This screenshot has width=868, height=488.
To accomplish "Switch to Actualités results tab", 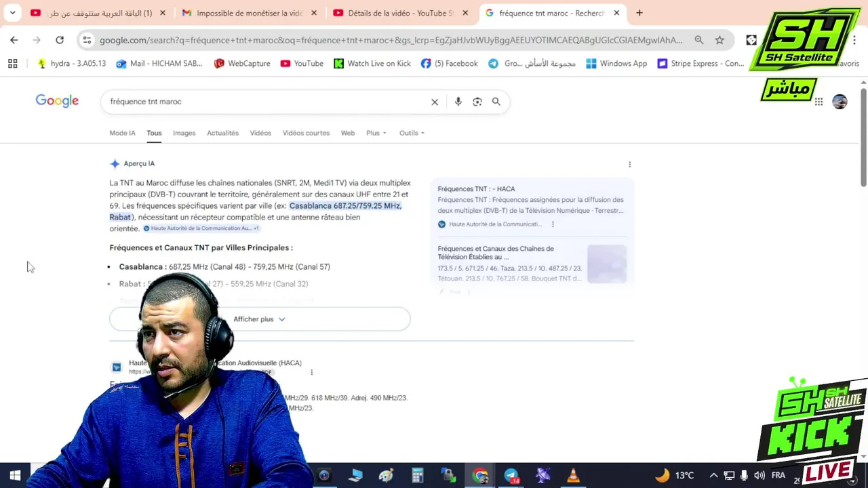I will [222, 133].
